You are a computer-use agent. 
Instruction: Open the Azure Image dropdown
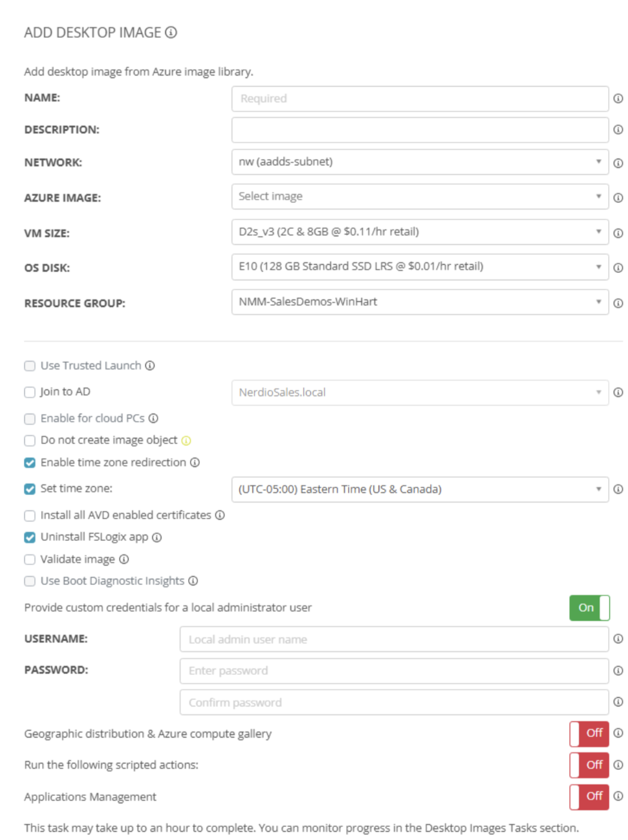[x=419, y=197]
